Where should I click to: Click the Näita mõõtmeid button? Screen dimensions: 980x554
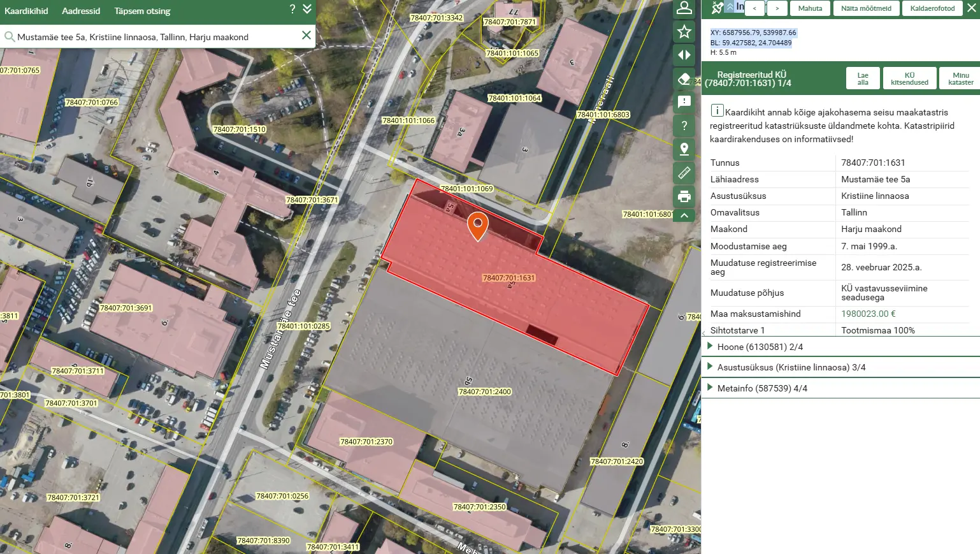coord(866,8)
